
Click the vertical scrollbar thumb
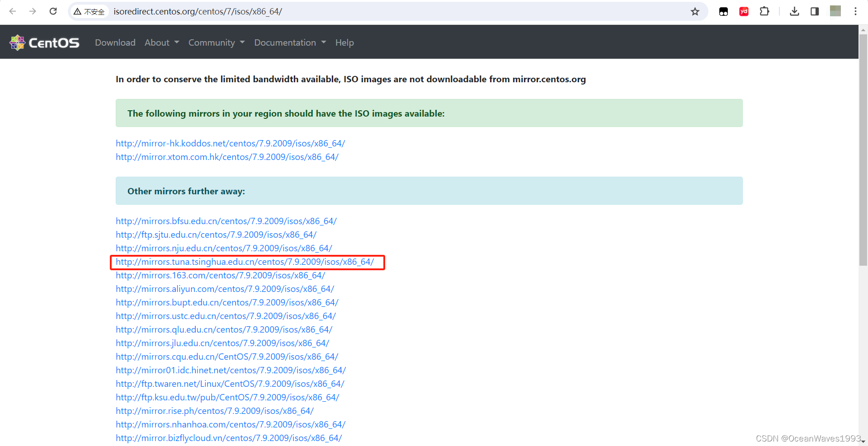(x=863, y=150)
